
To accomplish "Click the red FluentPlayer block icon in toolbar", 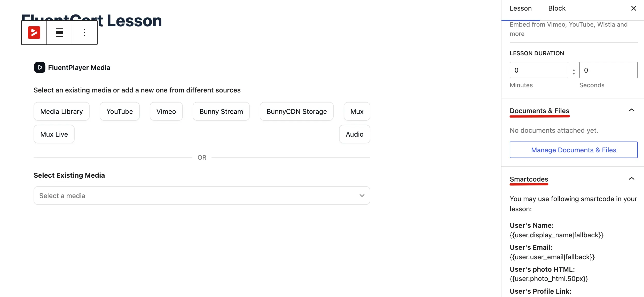I will [x=34, y=33].
